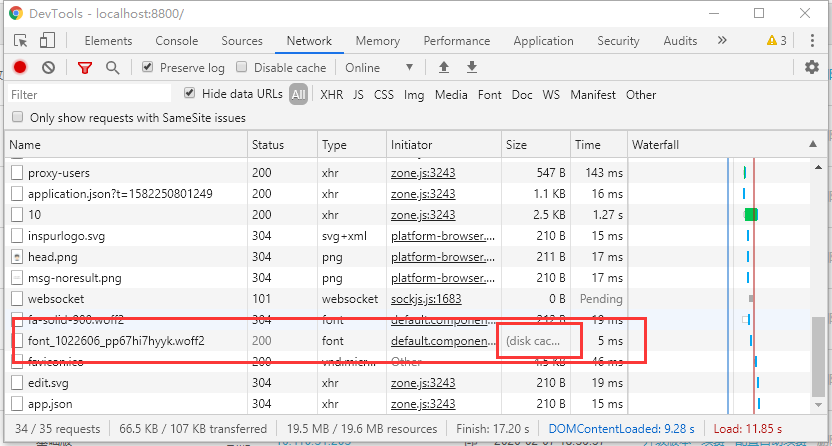
Task: Toggle the device toolbar icon
Action: click(47, 41)
